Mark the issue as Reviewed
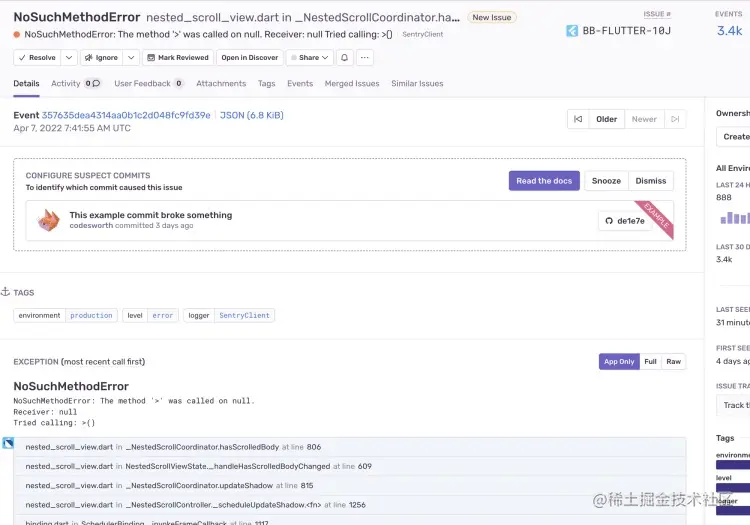 [178, 57]
